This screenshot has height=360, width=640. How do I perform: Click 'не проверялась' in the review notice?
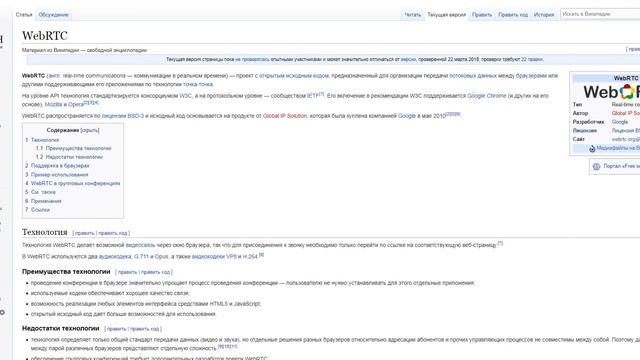252,60
